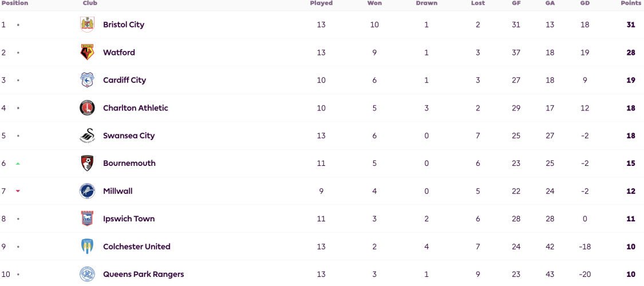Open the Queens Park Rangers link
Image resolution: width=644 pixels, height=286 pixels.
[143, 274]
